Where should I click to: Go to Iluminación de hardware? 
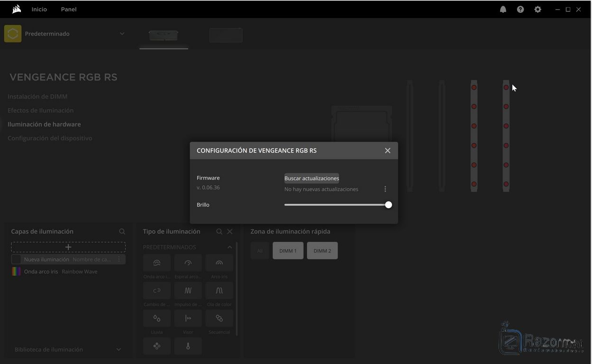pyautogui.click(x=44, y=124)
